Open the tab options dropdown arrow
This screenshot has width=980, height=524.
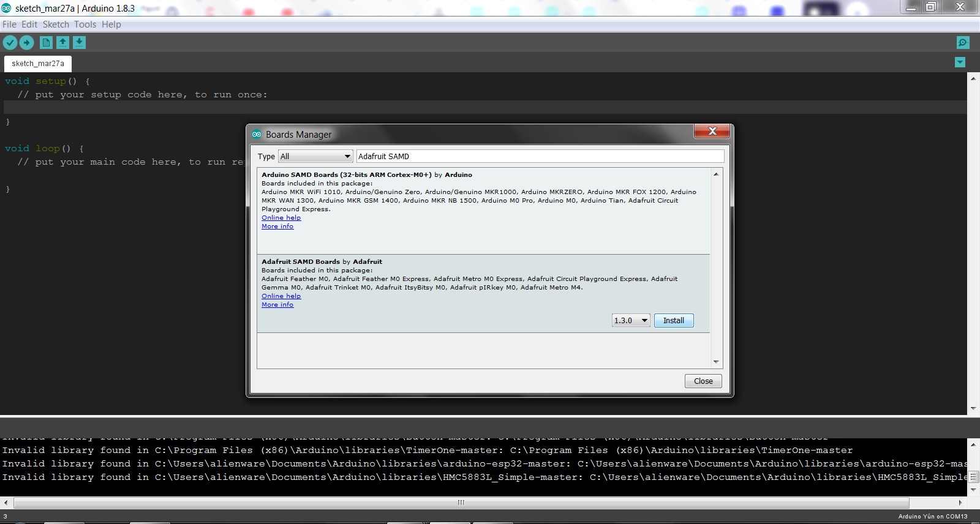tap(960, 62)
